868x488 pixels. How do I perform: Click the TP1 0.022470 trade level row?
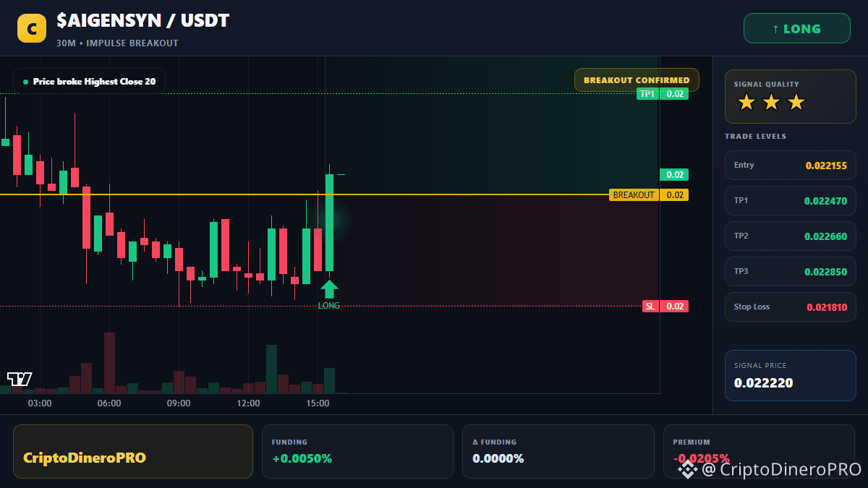790,200
